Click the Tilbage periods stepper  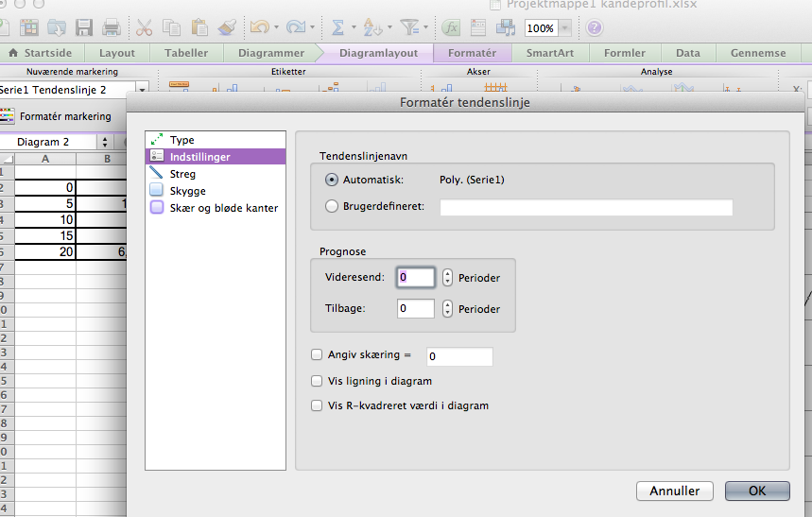click(x=447, y=309)
